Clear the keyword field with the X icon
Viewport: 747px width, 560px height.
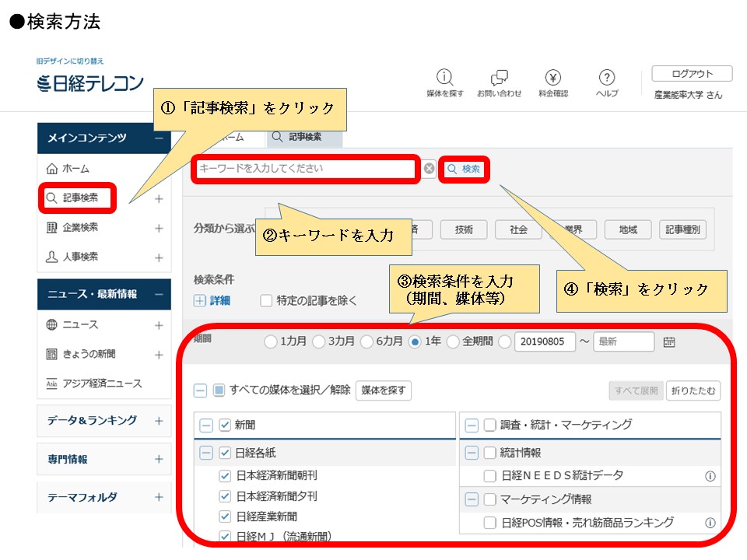(430, 169)
